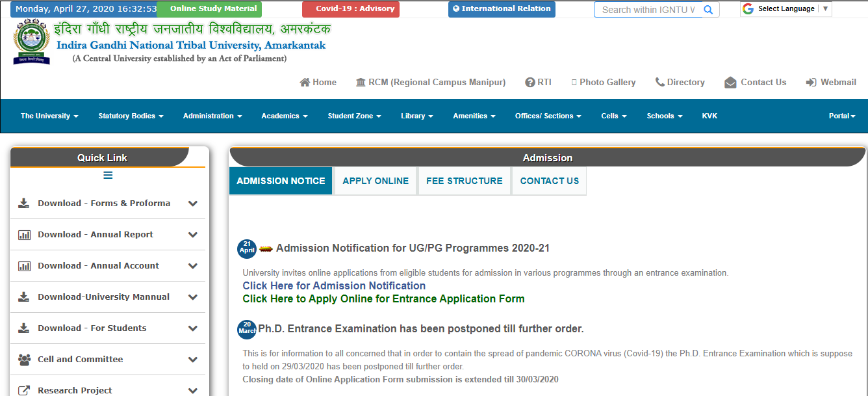The height and width of the screenshot is (396, 868).
Task: Expand Download - Annual Account chevron
Action: pos(193,266)
